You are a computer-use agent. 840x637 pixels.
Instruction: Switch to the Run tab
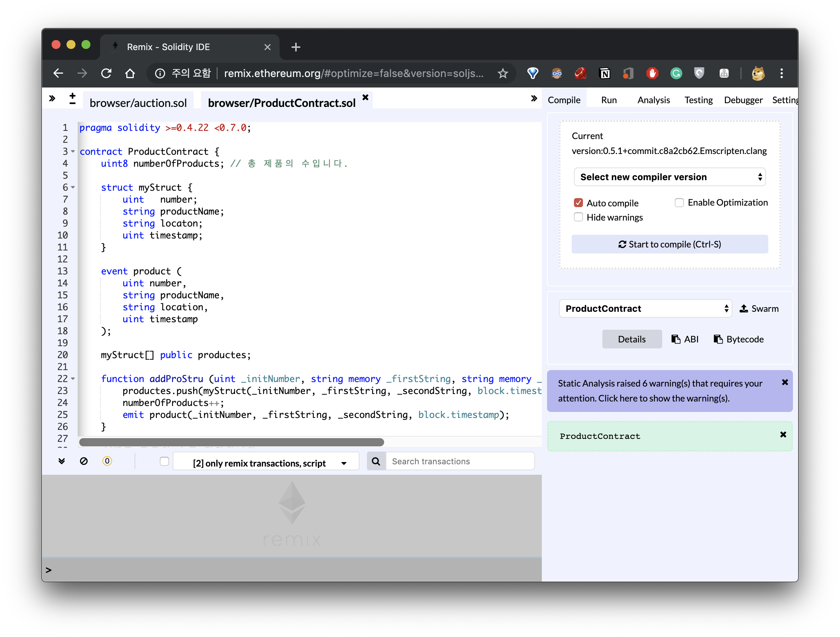coord(609,100)
